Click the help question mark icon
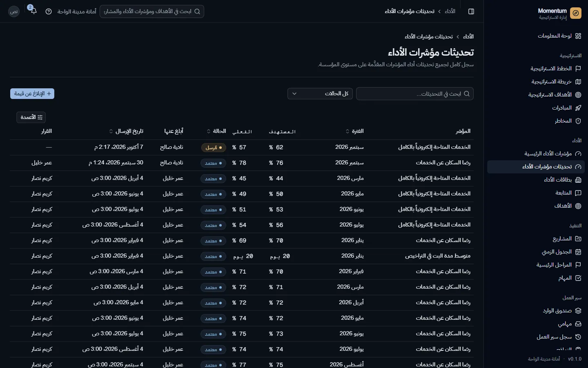The height and width of the screenshot is (368, 588). click(x=49, y=11)
